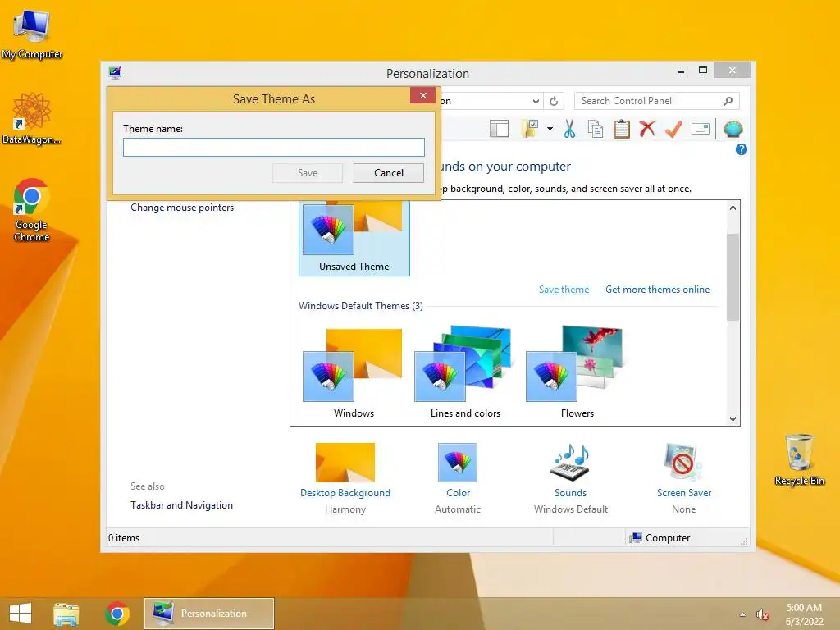Open File Explorer from the taskbar
This screenshot has height=630, width=840.
[x=66, y=614]
